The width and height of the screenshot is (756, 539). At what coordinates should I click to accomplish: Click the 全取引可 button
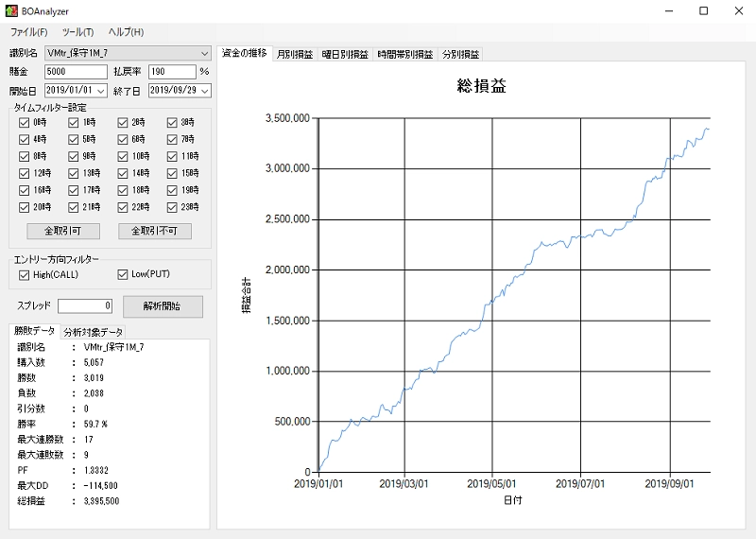tap(63, 231)
